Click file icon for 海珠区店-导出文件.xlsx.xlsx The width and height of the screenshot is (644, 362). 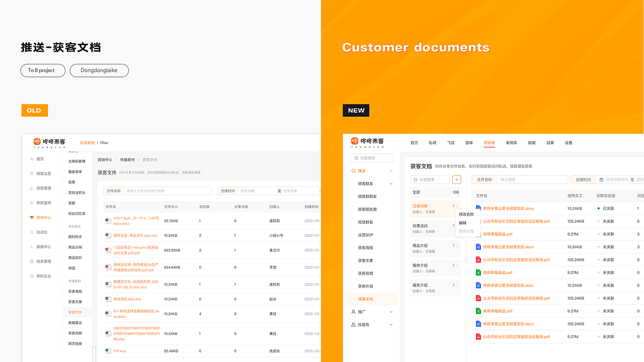[108, 235]
